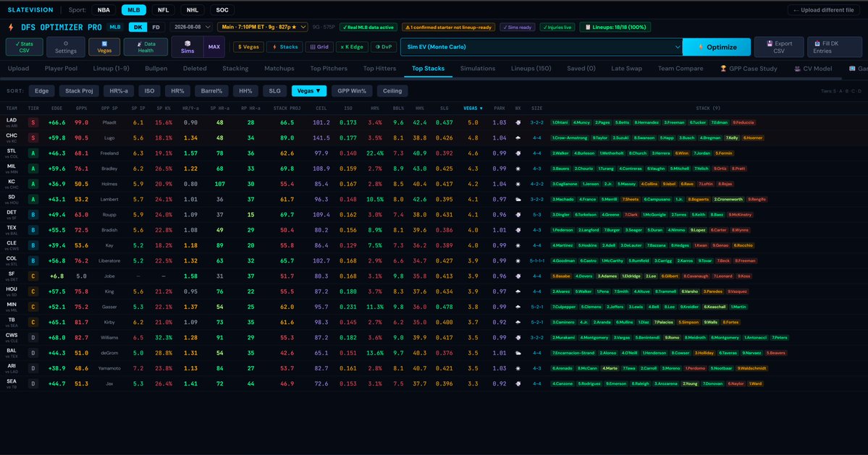The image size is (868, 455).
Task: Click pitcher name Yamamoto in ARI row
Action: (x=109, y=368)
